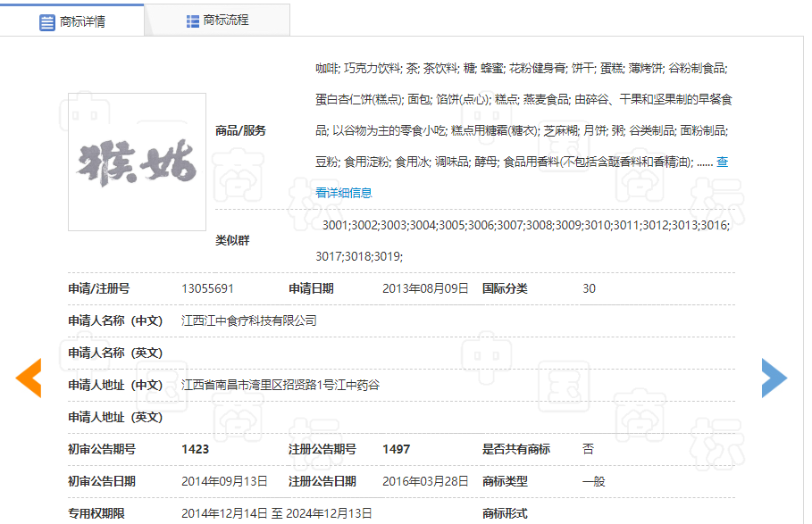This screenshot has height=524, width=812.
Task: Click the applicant address 江西省南昌市湾里区招贤路1号
Action: [280, 385]
